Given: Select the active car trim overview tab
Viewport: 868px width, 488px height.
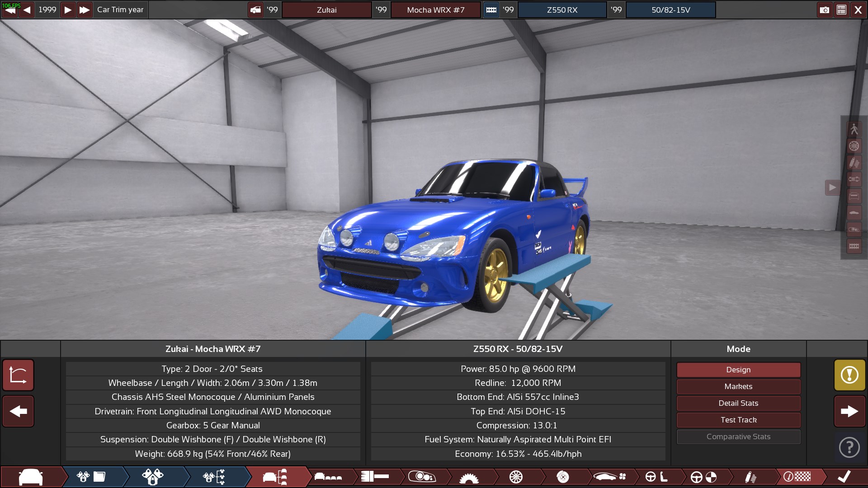Looking at the screenshot, I should [x=276, y=477].
